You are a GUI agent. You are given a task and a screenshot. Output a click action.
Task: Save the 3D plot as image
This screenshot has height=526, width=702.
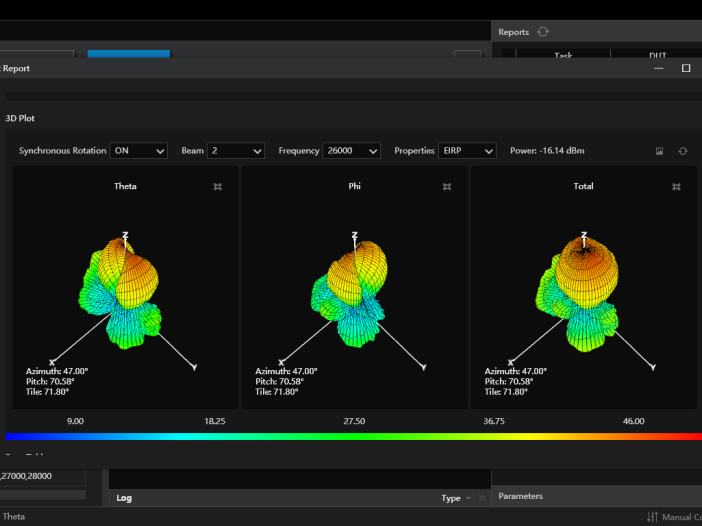click(x=660, y=151)
